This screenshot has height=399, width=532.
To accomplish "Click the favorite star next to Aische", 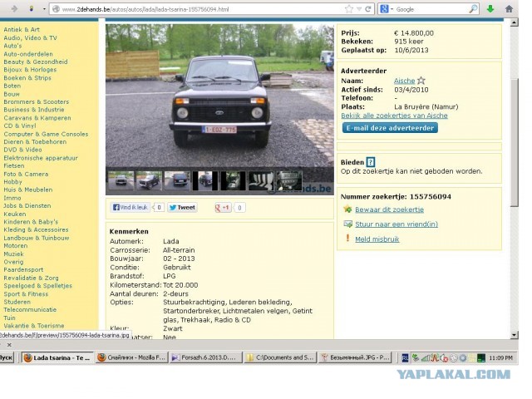I will click(x=421, y=81).
